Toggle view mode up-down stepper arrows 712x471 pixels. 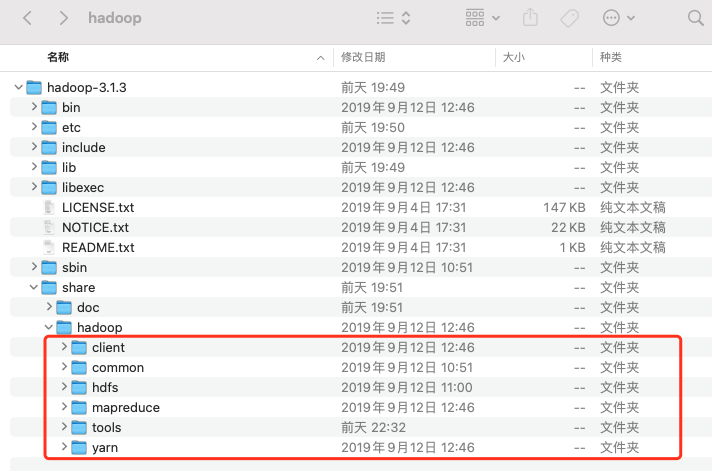(x=406, y=18)
